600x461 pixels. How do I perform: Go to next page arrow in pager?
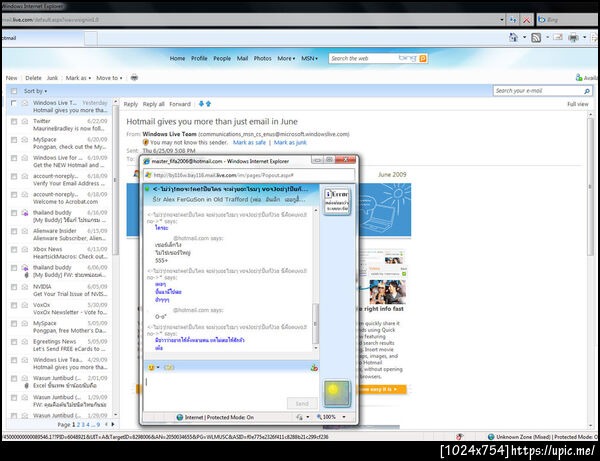pyautogui.click(x=112, y=424)
